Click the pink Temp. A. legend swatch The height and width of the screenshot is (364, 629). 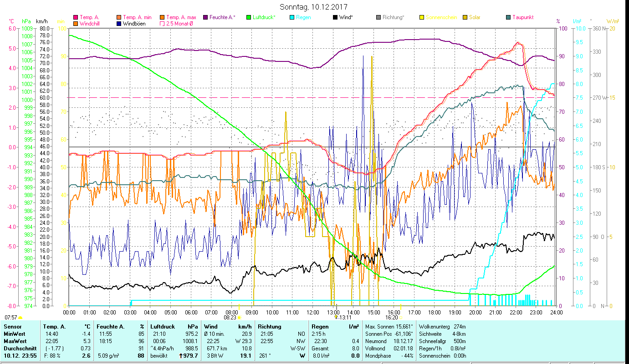pyautogui.click(x=76, y=17)
